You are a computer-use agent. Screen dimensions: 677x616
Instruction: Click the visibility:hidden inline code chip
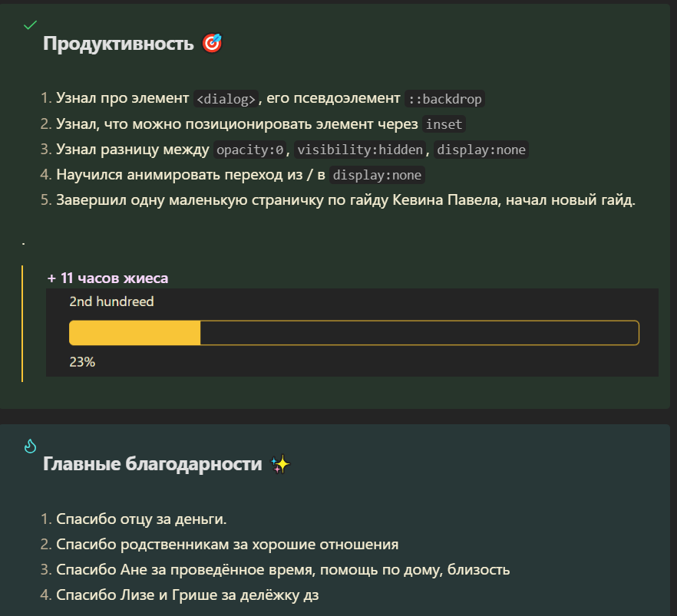359,150
